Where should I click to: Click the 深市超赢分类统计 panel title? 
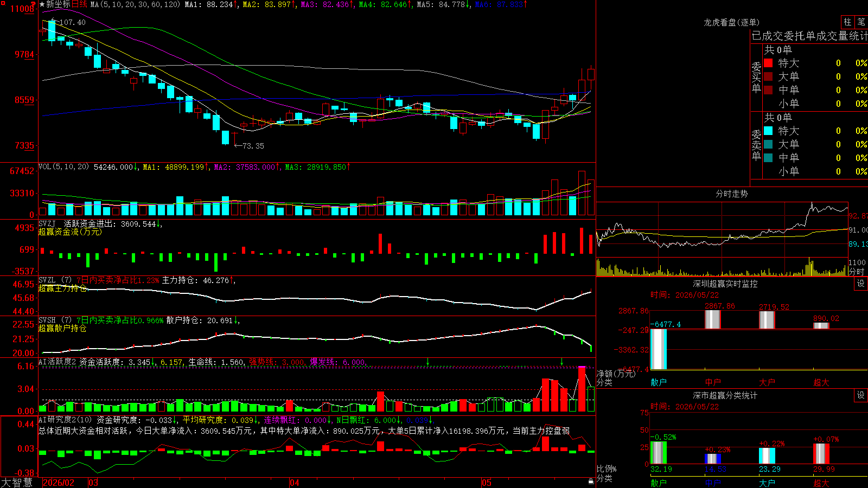click(x=725, y=395)
